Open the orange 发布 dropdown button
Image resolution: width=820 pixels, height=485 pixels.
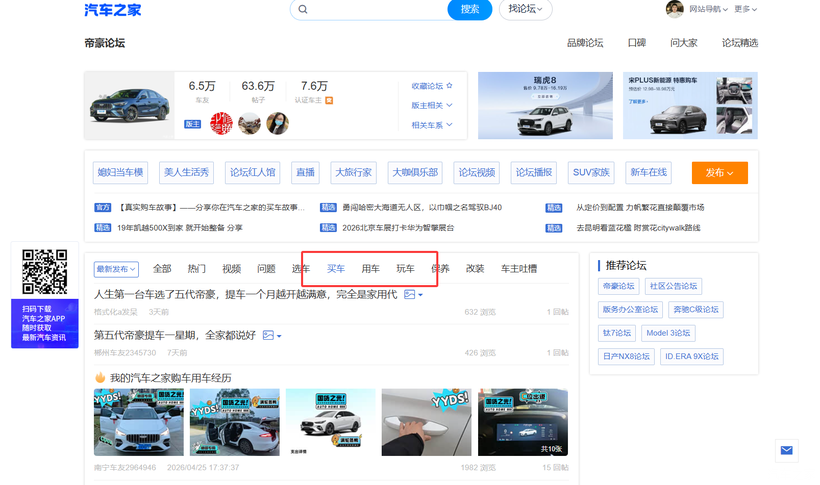point(720,173)
